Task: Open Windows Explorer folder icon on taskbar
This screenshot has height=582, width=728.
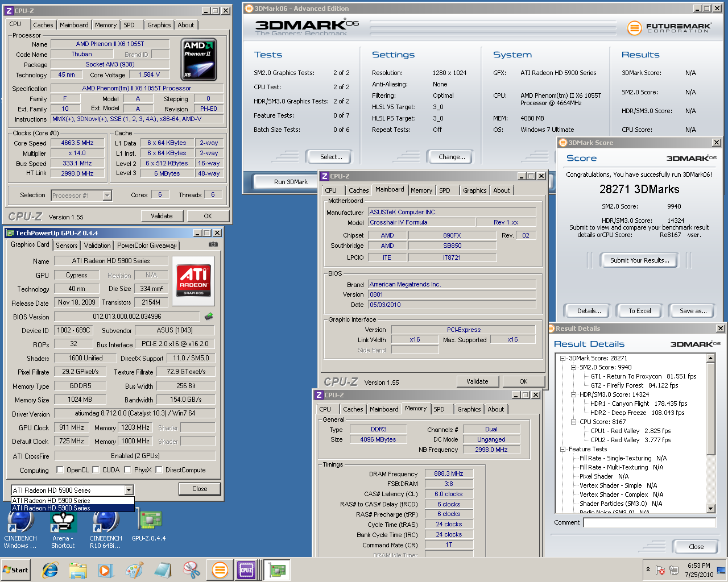Action: (78, 570)
